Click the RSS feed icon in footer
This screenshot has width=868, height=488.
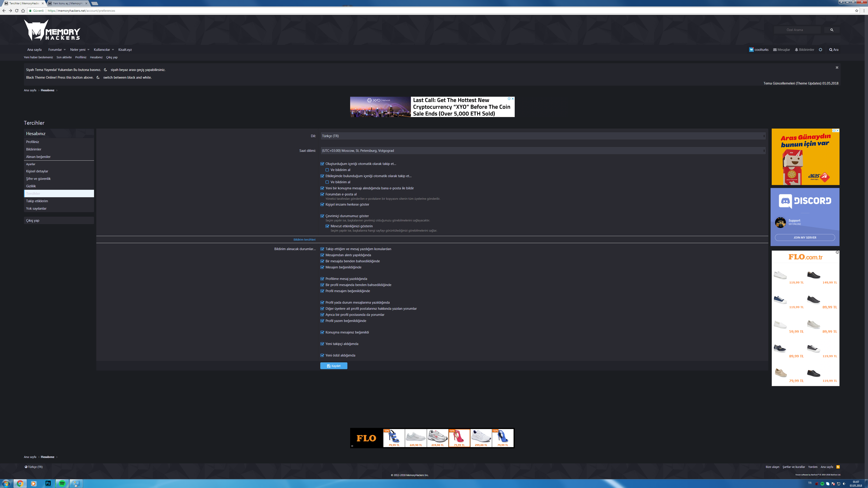pyautogui.click(x=838, y=467)
